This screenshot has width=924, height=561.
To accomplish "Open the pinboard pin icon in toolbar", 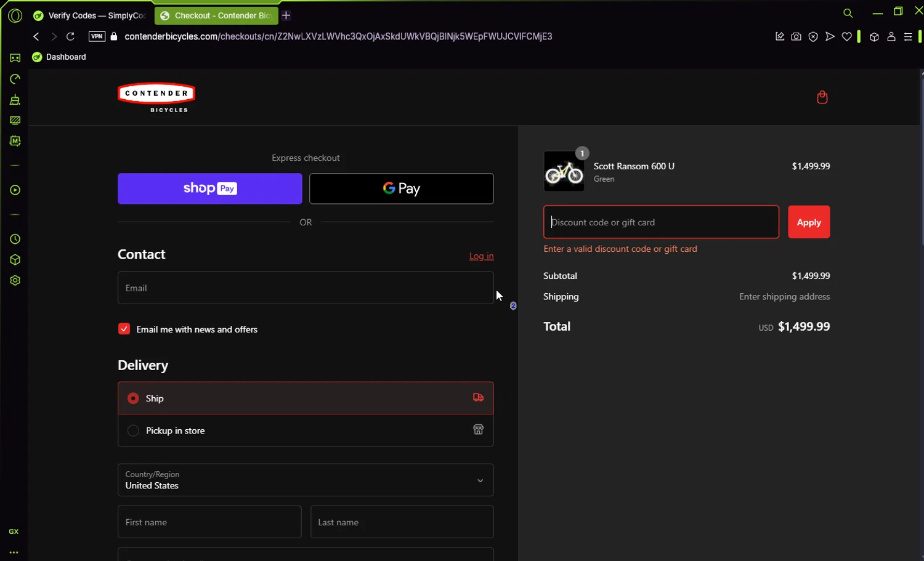I will [780, 37].
